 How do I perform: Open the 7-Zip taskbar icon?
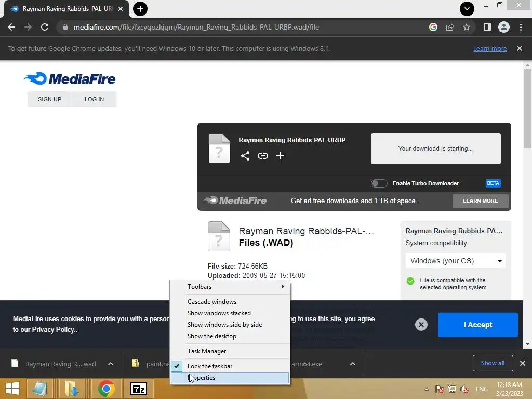139,389
